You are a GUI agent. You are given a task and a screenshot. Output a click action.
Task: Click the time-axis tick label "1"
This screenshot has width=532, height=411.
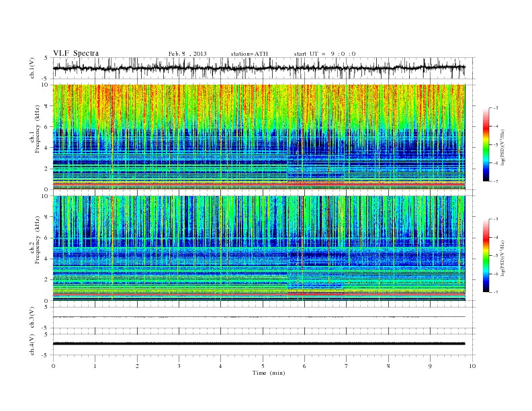coord(95,366)
